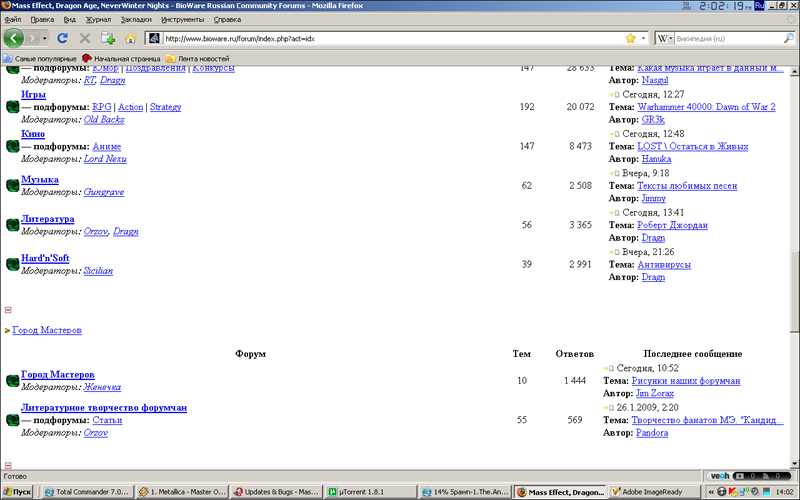Image resolution: width=800 pixels, height=500 pixels.
Task: Jump to last post icon beside Вчера, 9:18
Action: (x=614, y=173)
